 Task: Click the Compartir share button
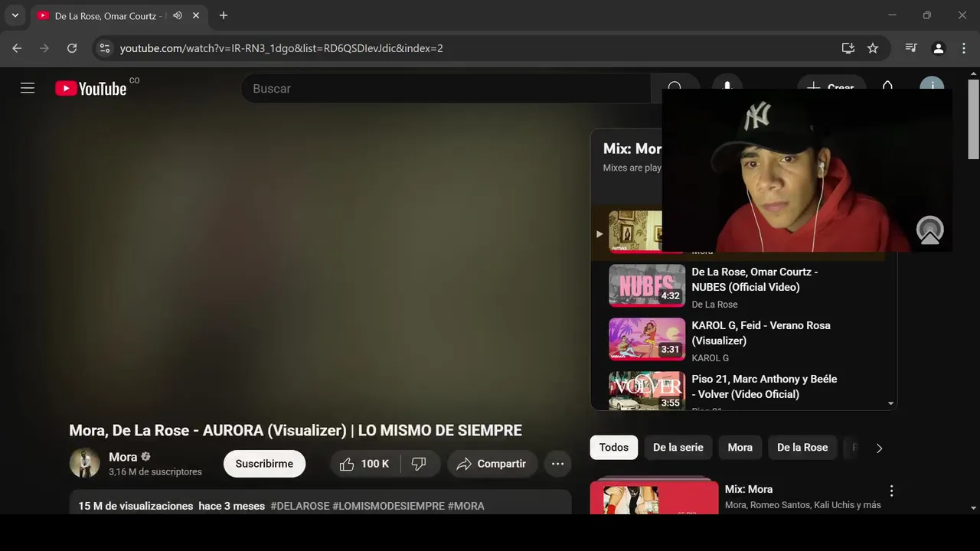click(492, 464)
